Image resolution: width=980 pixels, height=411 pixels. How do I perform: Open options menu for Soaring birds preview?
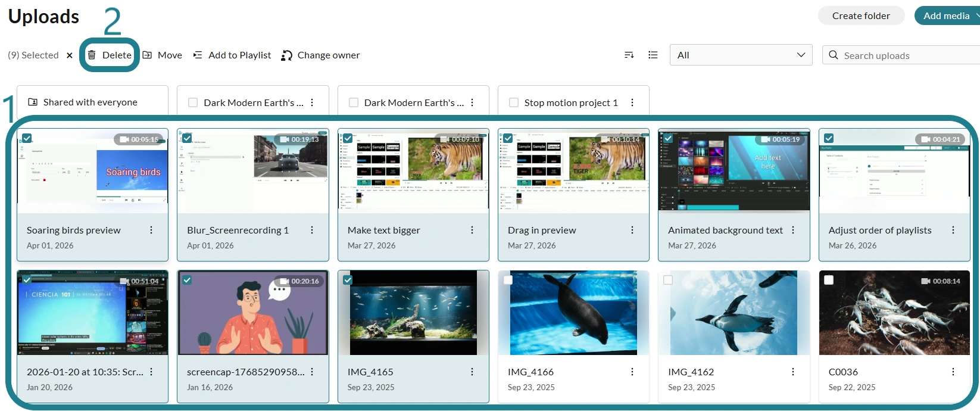(x=151, y=230)
